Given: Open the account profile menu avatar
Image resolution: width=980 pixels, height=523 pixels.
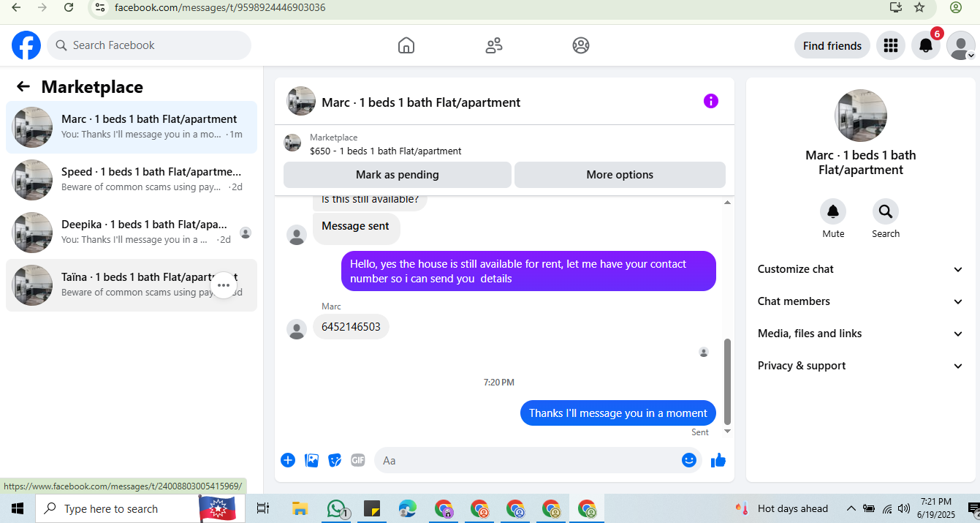Looking at the screenshot, I should pyautogui.click(x=961, y=45).
